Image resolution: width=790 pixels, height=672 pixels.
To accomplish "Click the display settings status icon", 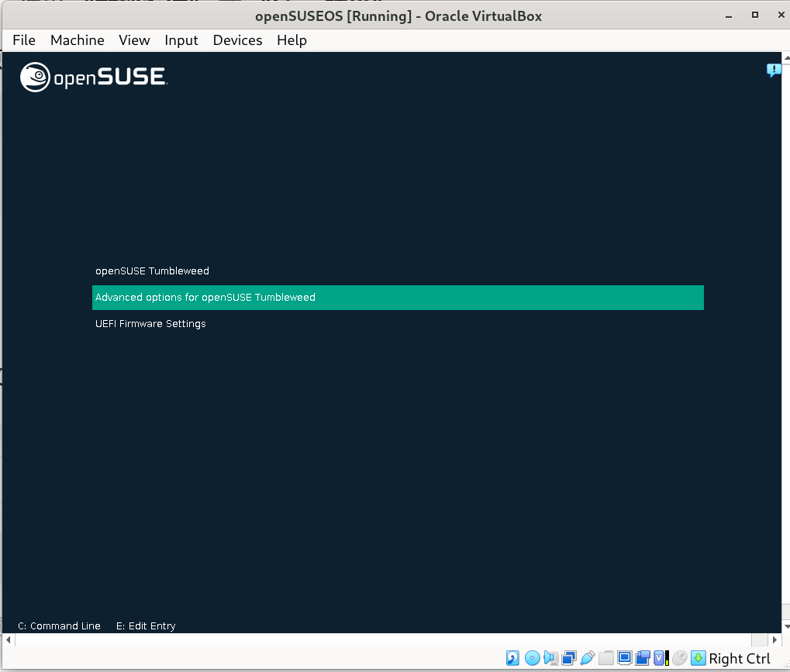I will [624, 658].
